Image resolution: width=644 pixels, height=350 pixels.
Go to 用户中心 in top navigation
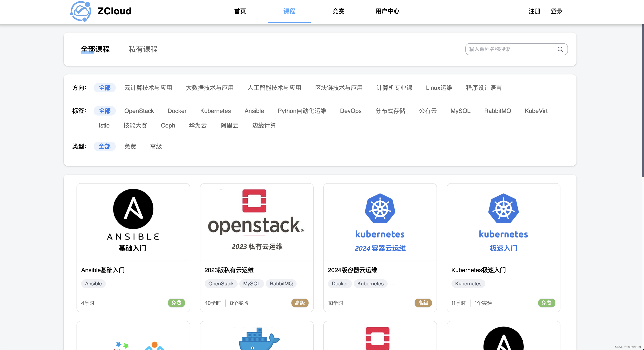tap(387, 11)
